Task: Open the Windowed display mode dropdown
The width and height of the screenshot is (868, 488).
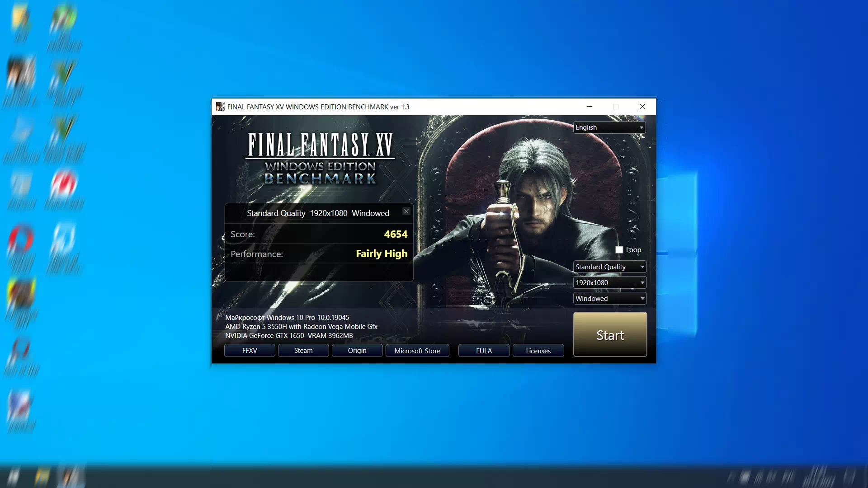Action: click(609, 298)
